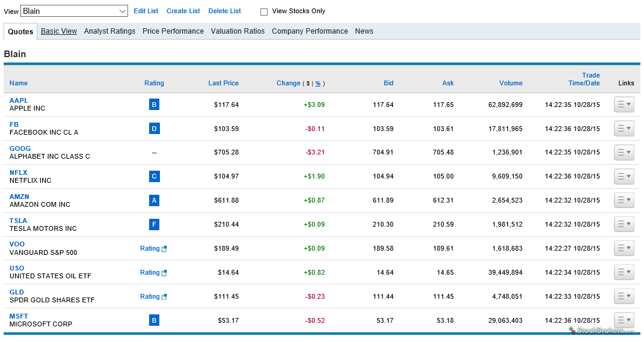Open the links menu for AAPL row
The height and width of the screenshot is (342, 644).
pos(624,105)
